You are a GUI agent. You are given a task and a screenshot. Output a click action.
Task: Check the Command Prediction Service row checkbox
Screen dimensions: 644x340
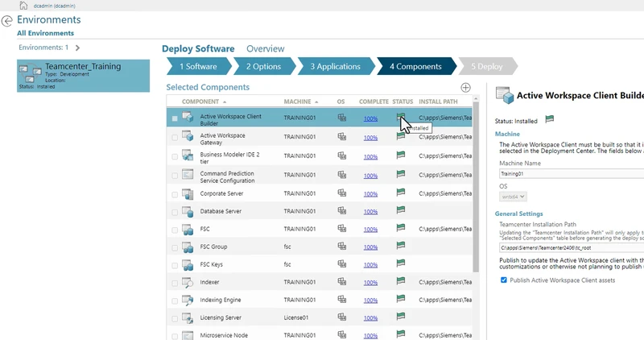(175, 176)
